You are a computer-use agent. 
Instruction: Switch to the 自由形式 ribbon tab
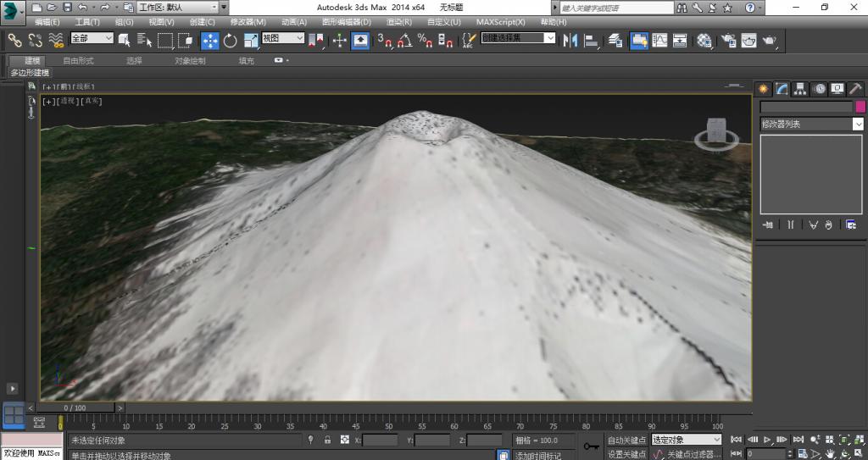[x=78, y=61]
